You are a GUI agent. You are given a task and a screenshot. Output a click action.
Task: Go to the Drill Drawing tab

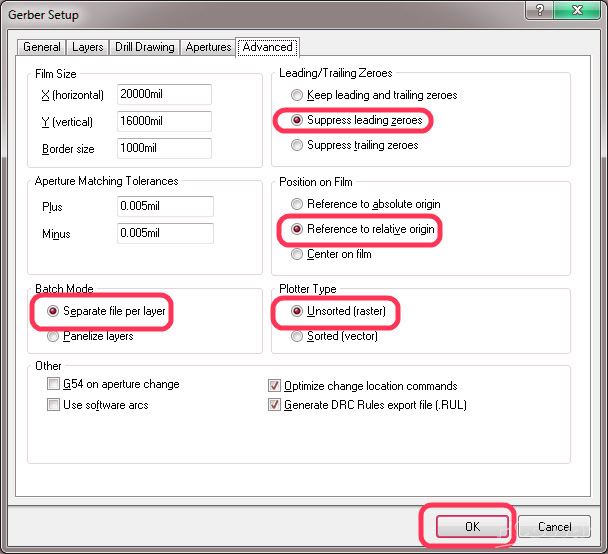(x=145, y=47)
